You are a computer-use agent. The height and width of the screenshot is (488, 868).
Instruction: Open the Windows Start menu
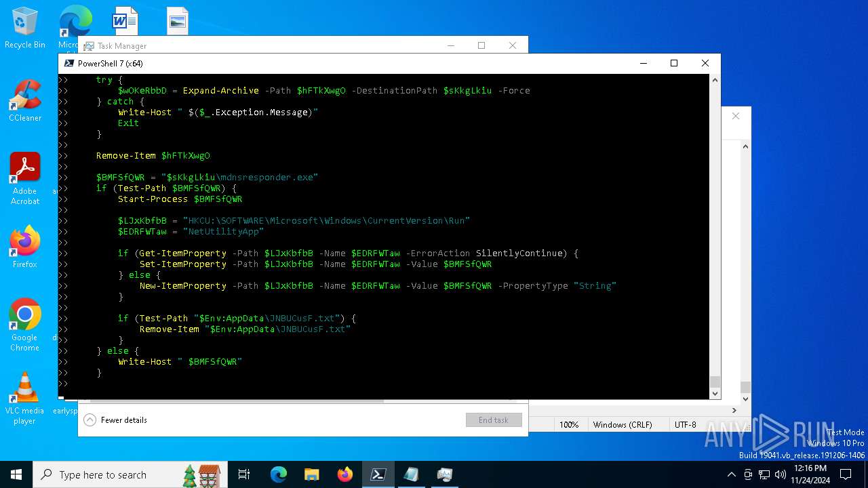(16, 474)
